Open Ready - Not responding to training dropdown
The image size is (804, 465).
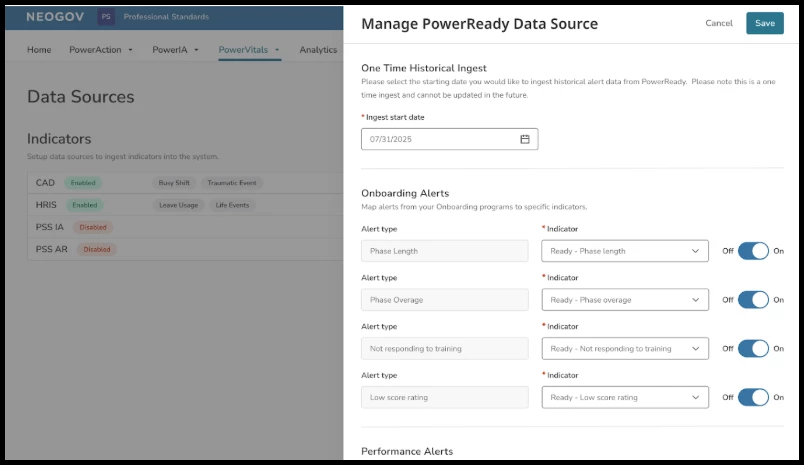pos(625,348)
